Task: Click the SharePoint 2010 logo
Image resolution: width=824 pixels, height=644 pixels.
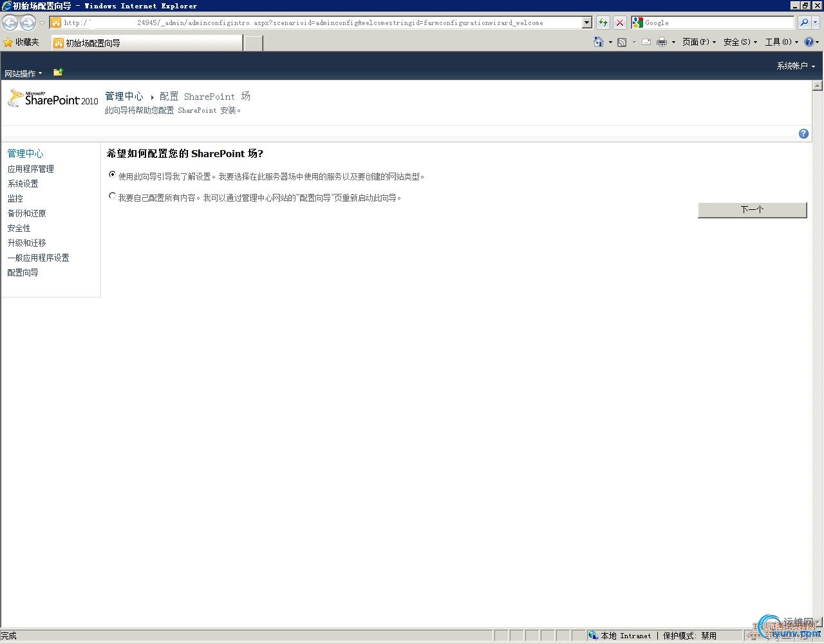Action: (53, 99)
